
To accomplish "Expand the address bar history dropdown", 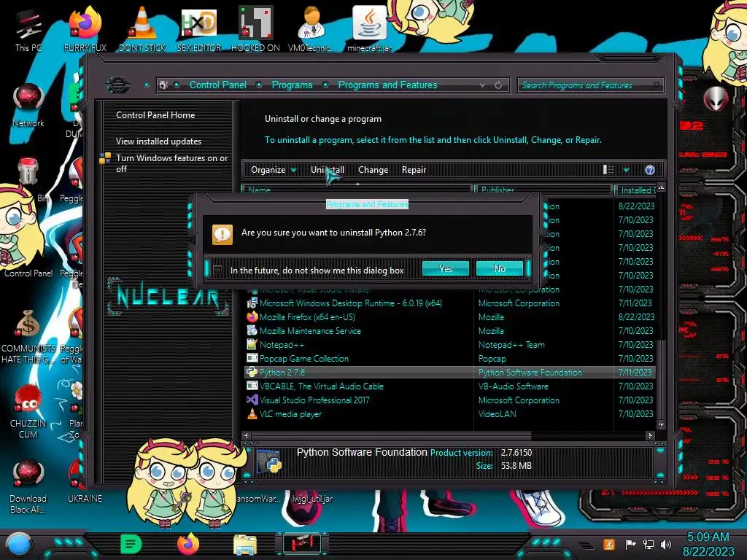I will tap(483, 85).
